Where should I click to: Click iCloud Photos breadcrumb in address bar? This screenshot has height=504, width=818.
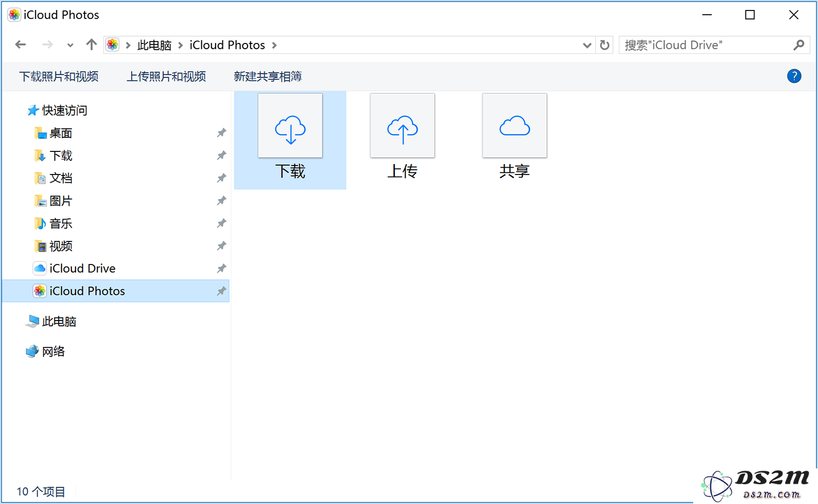click(227, 45)
